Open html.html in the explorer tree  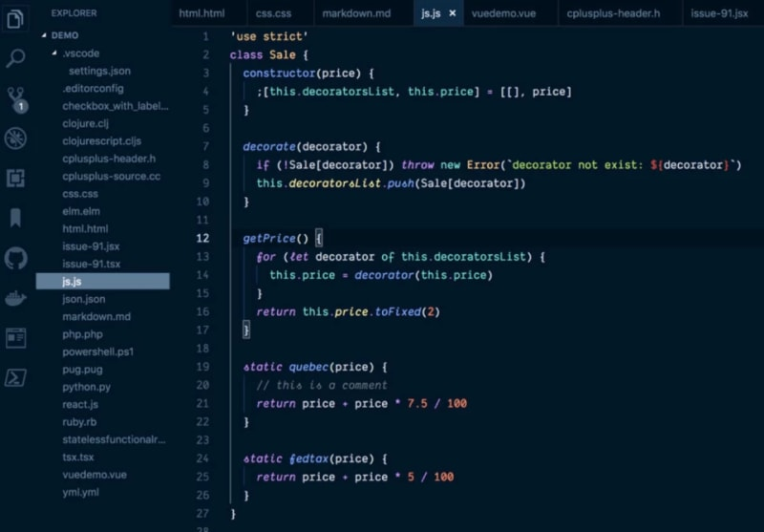click(x=85, y=228)
